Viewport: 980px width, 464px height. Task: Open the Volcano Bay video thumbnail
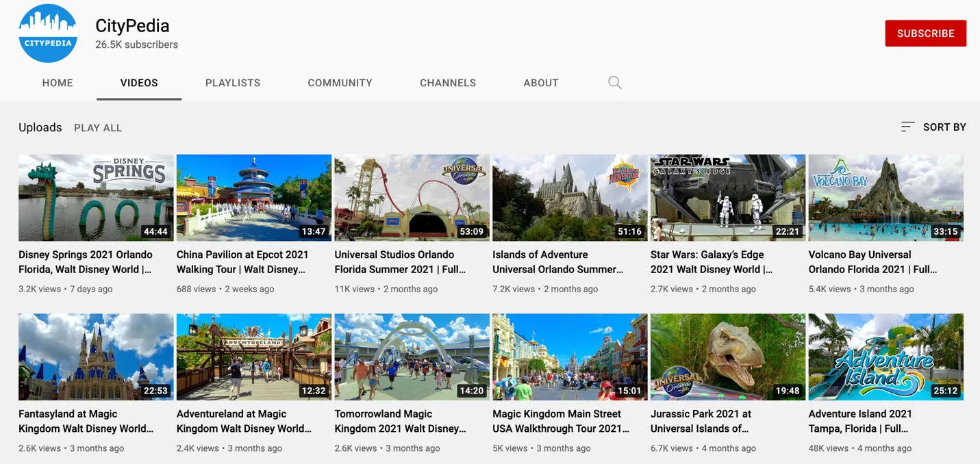(x=885, y=198)
